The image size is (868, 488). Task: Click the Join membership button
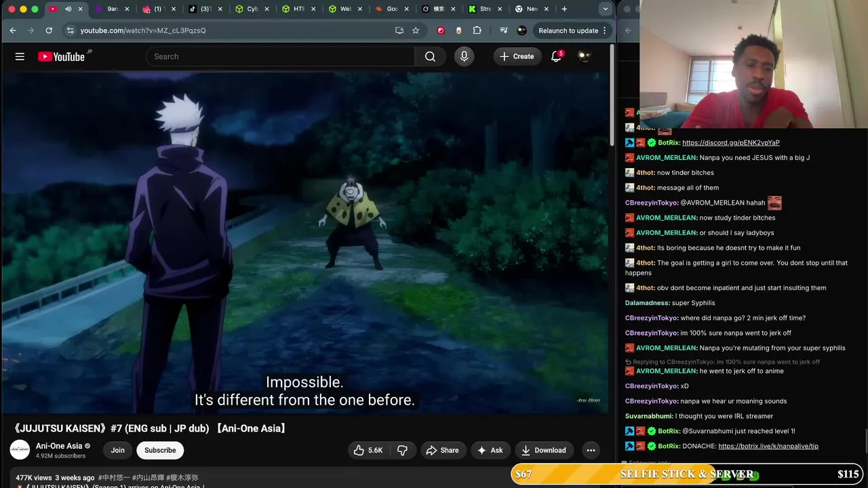[x=117, y=450]
